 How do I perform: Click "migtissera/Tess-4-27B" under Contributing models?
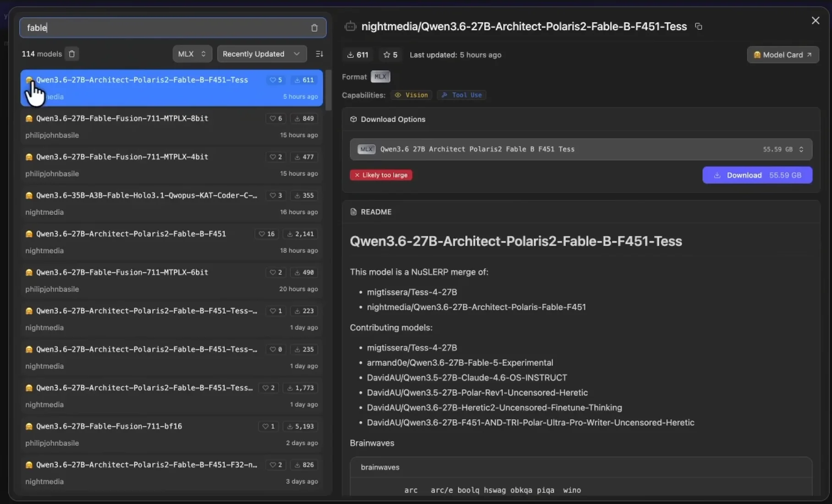coord(412,348)
